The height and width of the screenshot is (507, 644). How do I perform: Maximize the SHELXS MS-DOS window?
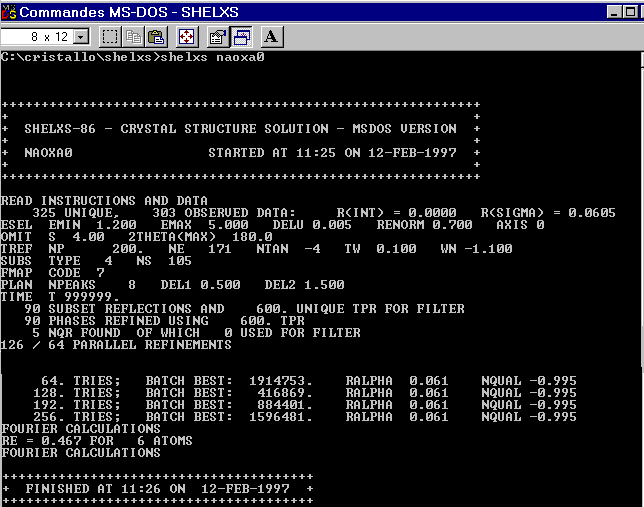[x=630, y=12]
